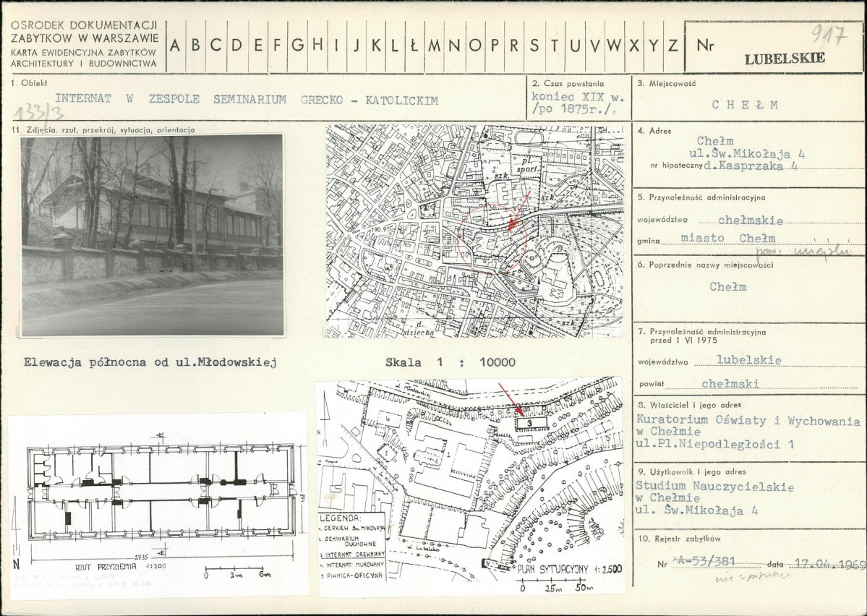Click the red-marked building on the city map
This screenshot has width=867, height=616.
[512, 226]
